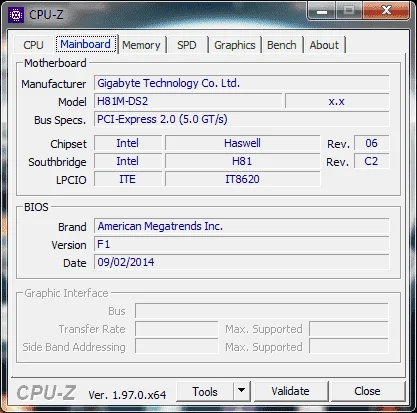Click BIOS version value F1
Viewport: 417px width, 413px height.
tap(242, 244)
